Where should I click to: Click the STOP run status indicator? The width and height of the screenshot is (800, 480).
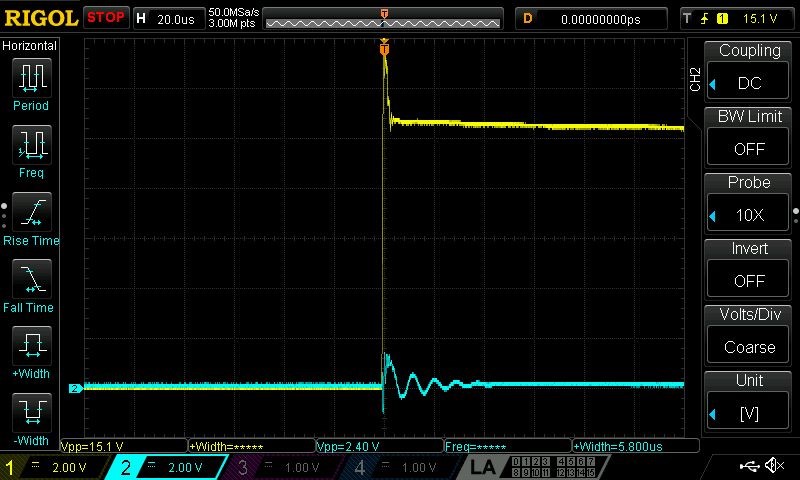coord(106,17)
